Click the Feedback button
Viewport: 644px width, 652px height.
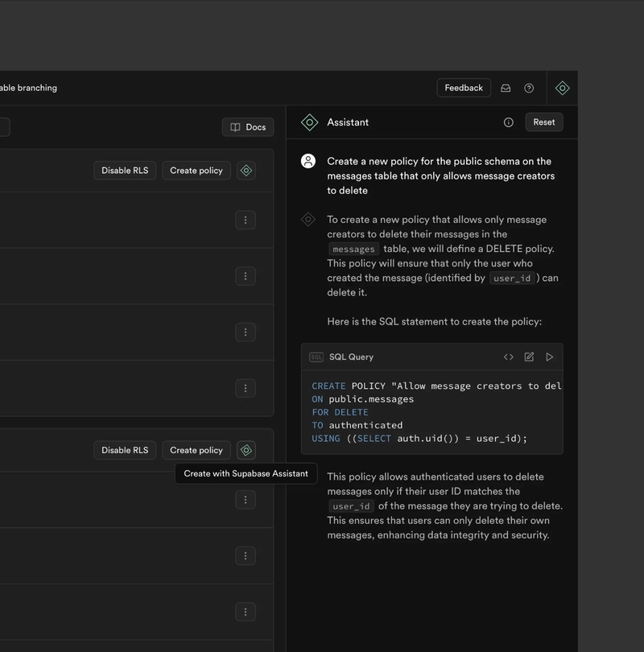(464, 89)
